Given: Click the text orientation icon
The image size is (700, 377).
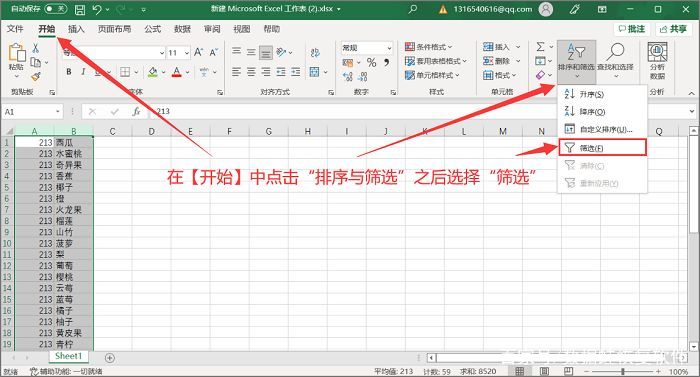Looking at the screenshot, I should point(281,52).
